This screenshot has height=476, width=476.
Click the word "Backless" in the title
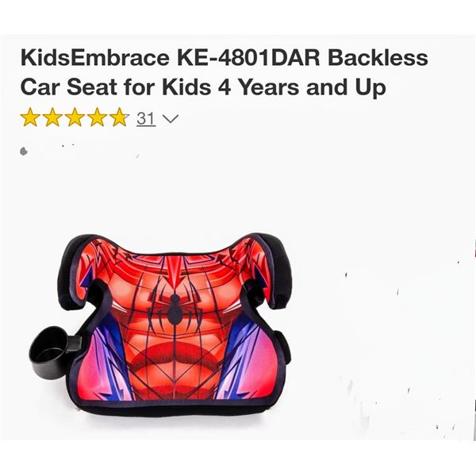(x=378, y=58)
